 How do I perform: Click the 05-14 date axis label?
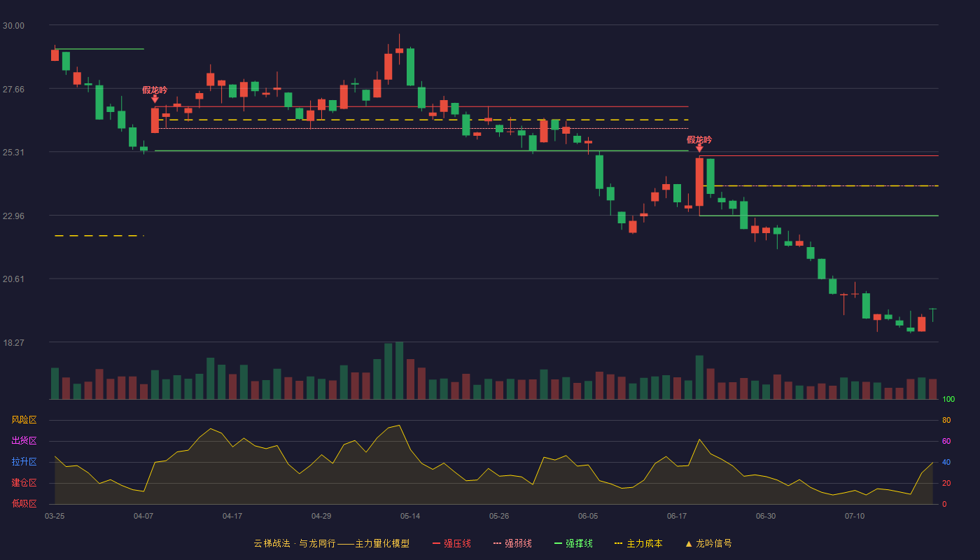coord(410,516)
